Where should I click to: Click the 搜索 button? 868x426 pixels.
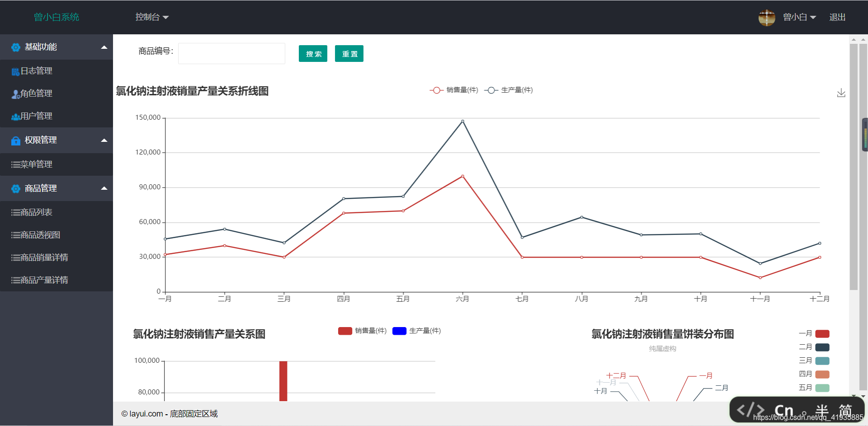pos(313,54)
